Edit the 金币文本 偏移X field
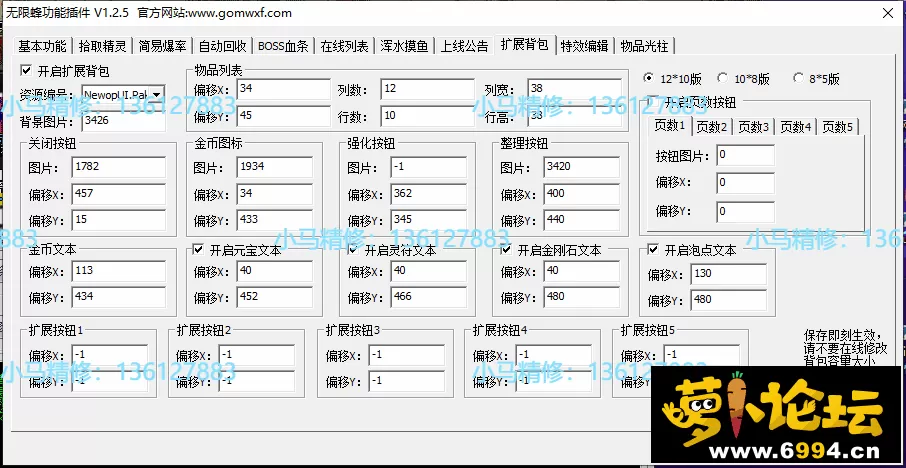906x468 pixels. (119, 271)
